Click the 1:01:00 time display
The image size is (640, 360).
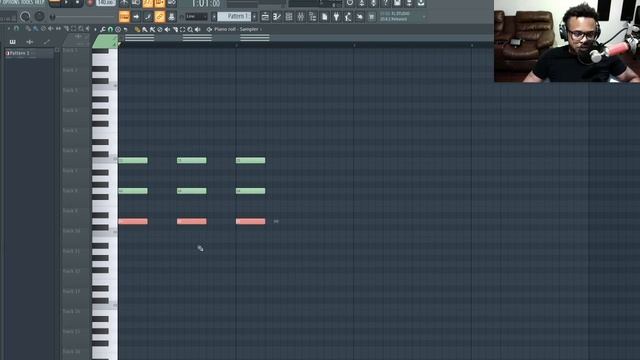206,4
